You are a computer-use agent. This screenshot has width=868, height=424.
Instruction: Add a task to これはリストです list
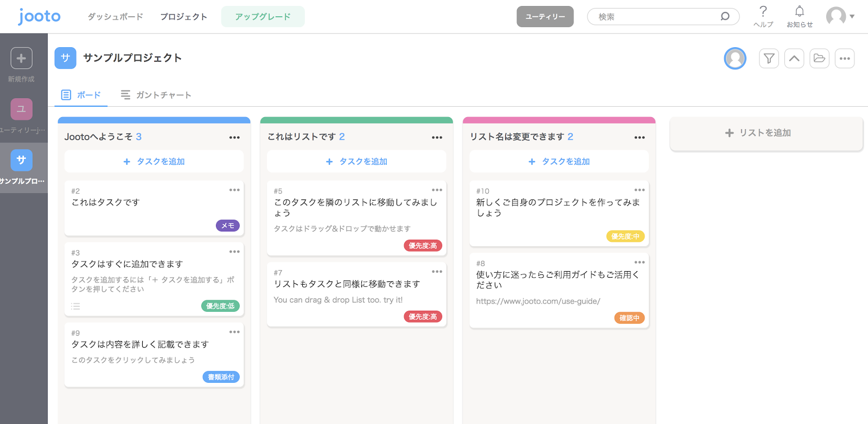(x=356, y=162)
